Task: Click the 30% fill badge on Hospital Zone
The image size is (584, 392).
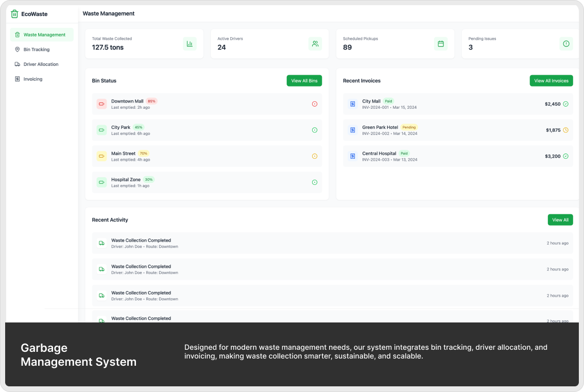Action: pyautogui.click(x=149, y=179)
